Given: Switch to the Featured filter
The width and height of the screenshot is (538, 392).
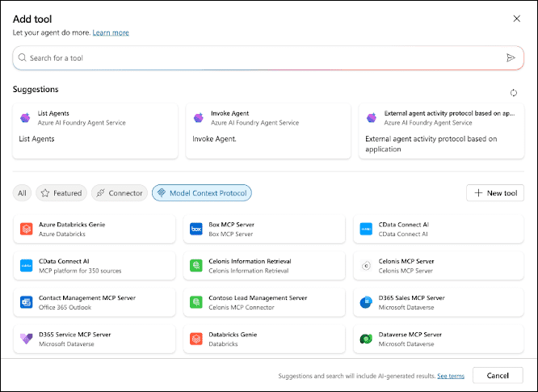Looking at the screenshot, I should (61, 193).
